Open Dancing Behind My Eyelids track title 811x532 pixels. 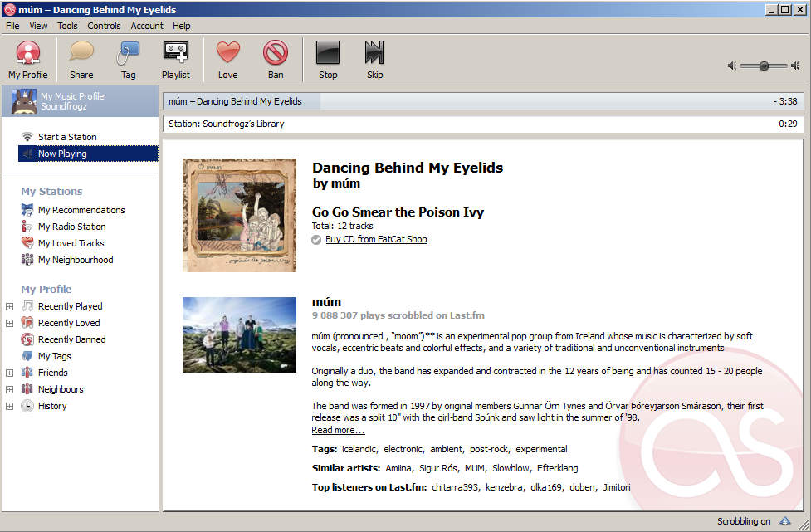coord(408,168)
